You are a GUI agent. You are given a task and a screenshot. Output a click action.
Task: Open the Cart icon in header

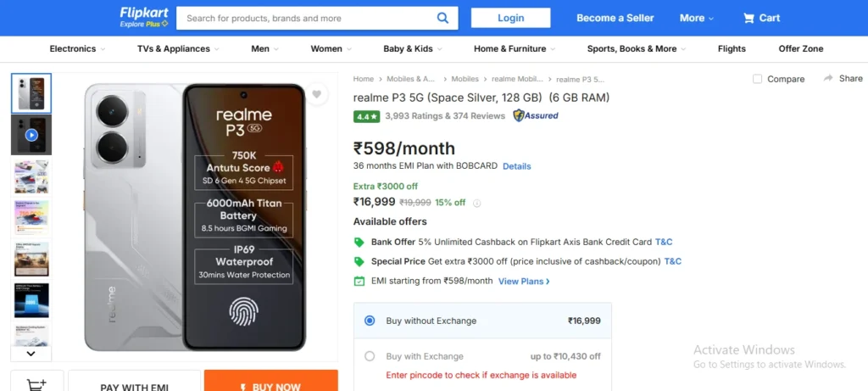[x=749, y=19]
